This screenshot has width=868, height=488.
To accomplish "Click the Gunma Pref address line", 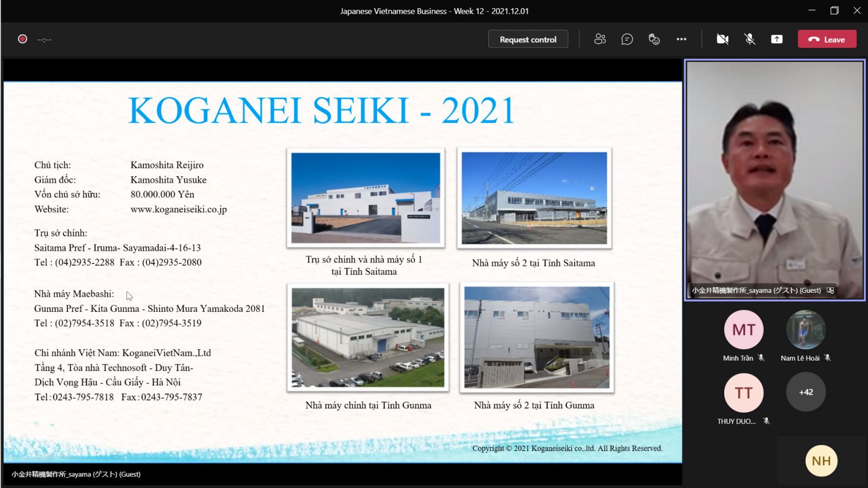I will [149, 309].
